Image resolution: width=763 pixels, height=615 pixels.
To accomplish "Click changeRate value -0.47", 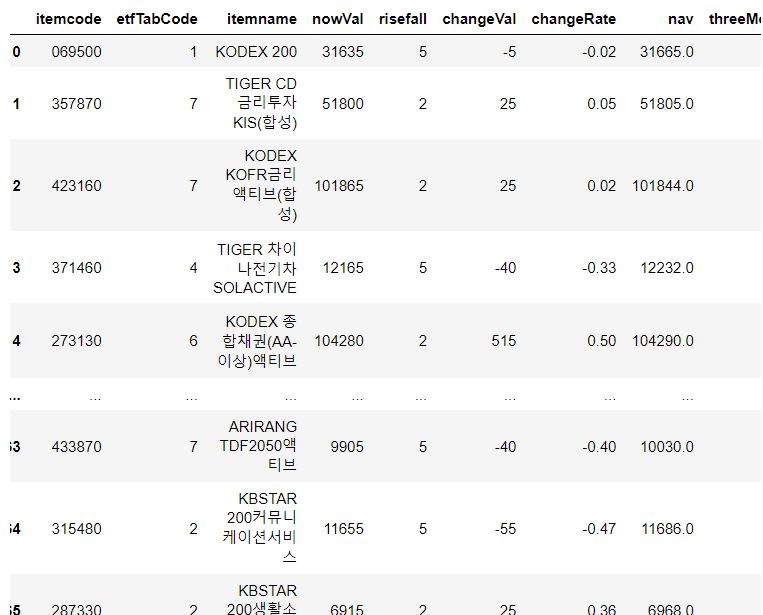I will 599,528.
